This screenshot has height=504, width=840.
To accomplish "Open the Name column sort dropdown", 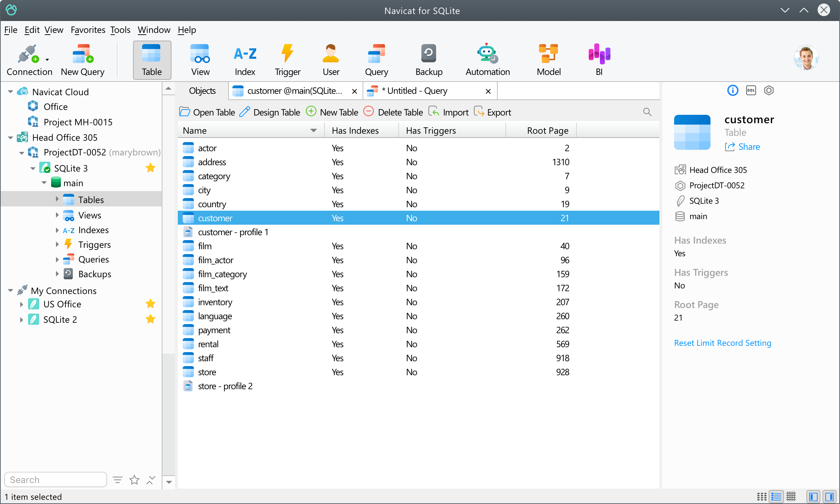I will coord(313,130).
